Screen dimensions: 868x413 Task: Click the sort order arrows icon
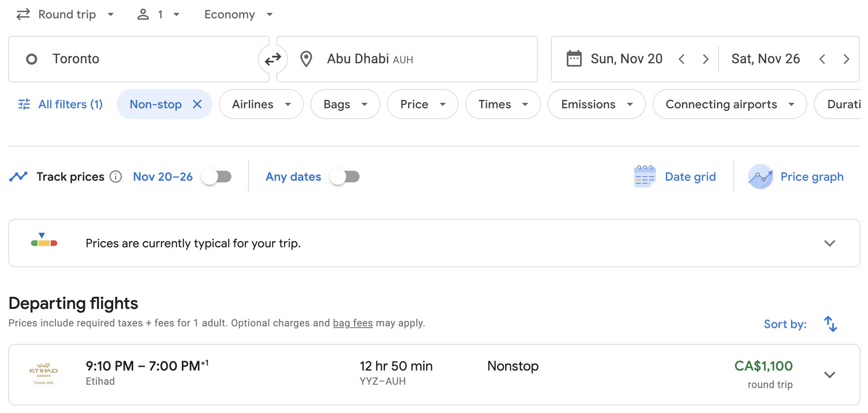(x=830, y=324)
